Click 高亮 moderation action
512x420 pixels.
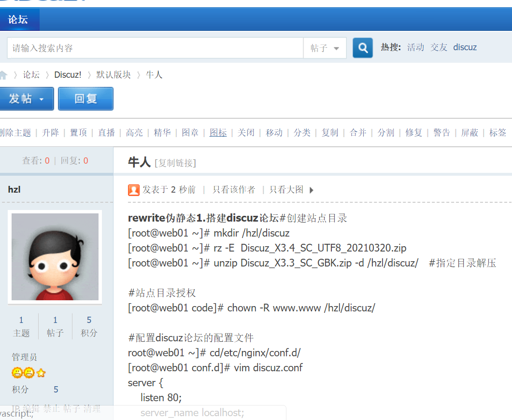coord(134,132)
